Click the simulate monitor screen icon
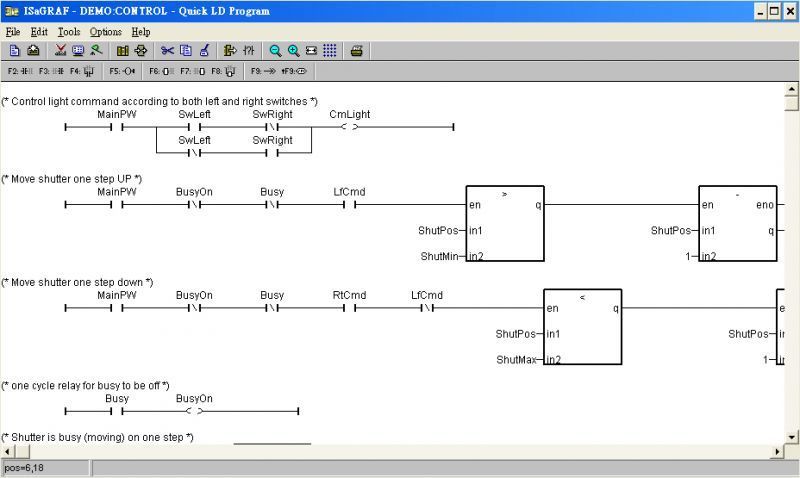This screenshot has width=800, height=478. pos(78,51)
